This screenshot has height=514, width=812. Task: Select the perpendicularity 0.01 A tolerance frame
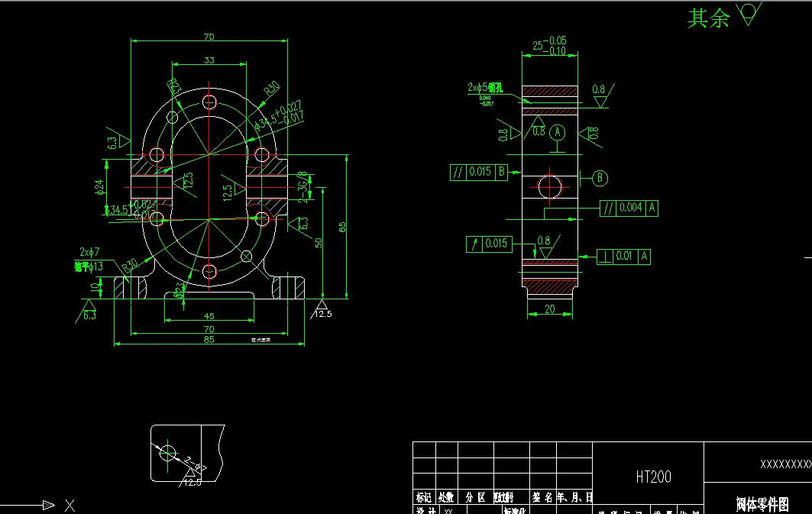623,256
